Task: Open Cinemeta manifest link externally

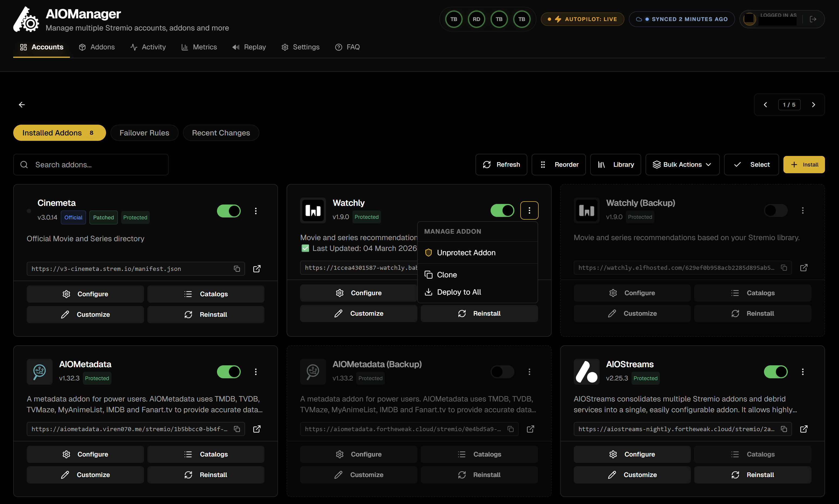Action: click(257, 269)
